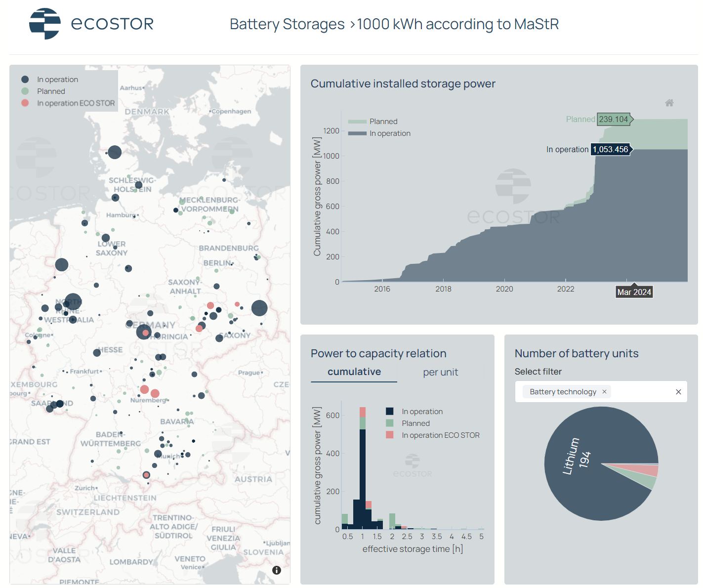Open map attribution info icon
Viewport: 703px width, 588px height.
point(277,570)
